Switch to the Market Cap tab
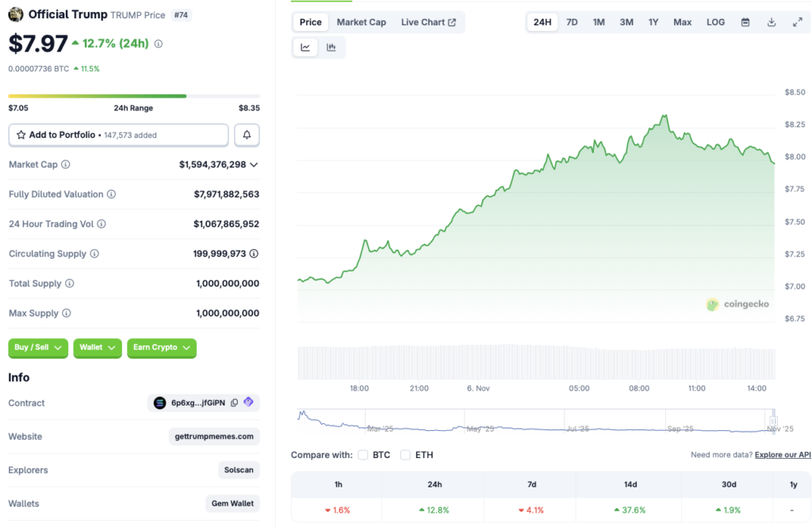 coord(361,22)
